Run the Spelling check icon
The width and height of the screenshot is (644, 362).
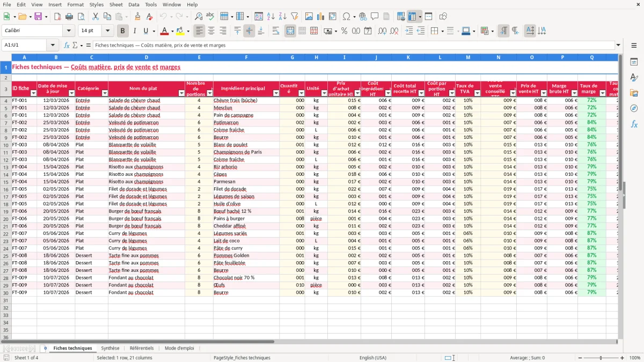click(x=210, y=17)
